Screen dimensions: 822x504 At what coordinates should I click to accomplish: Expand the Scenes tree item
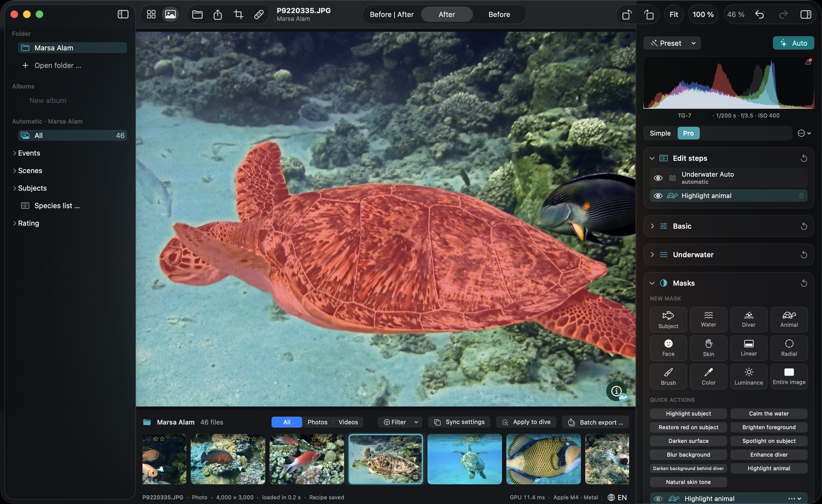(14, 171)
